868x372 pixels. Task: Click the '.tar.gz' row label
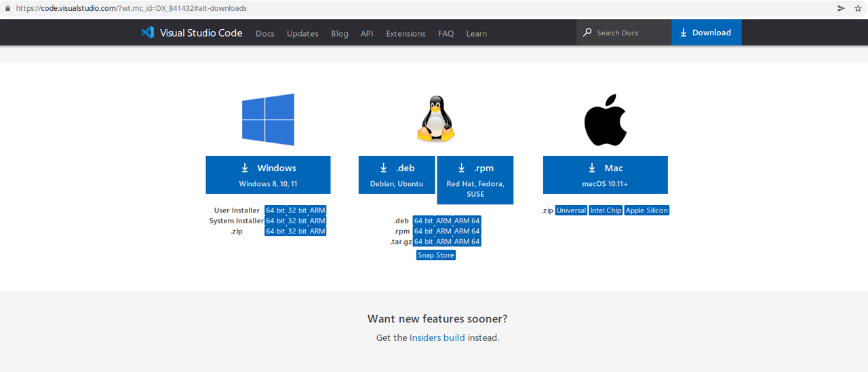click(400, 242)
